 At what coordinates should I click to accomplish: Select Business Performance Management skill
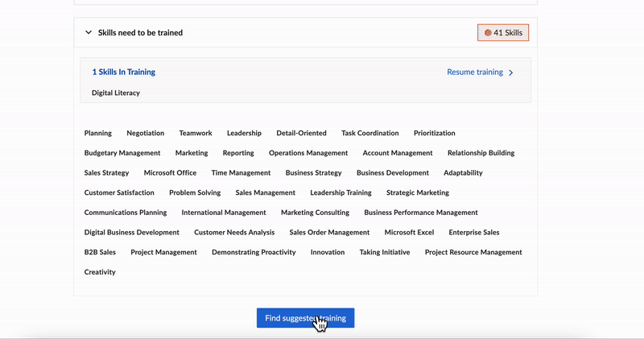(420, 213)
